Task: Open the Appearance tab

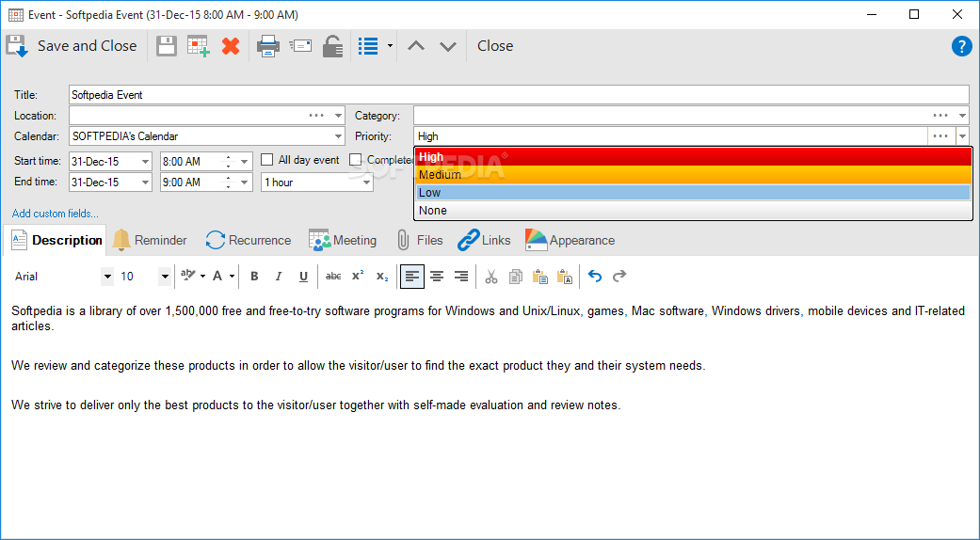Action: [x=570, y=240]
